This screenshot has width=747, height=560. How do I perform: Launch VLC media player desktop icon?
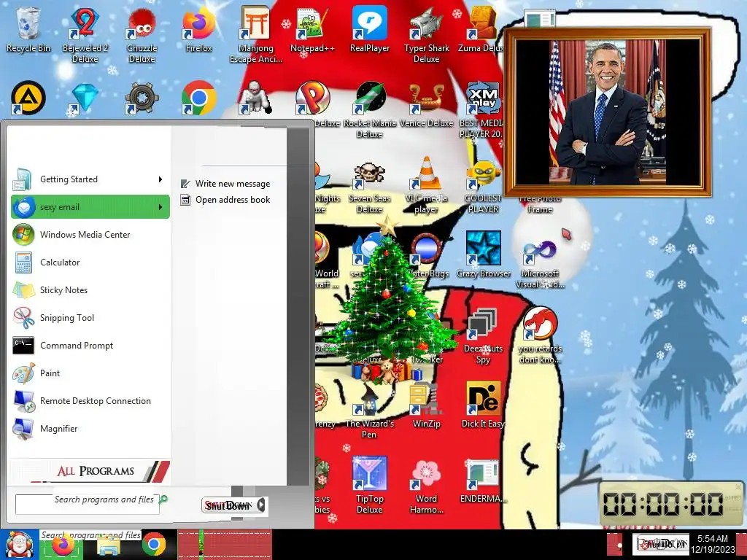[x=426, y=186]
